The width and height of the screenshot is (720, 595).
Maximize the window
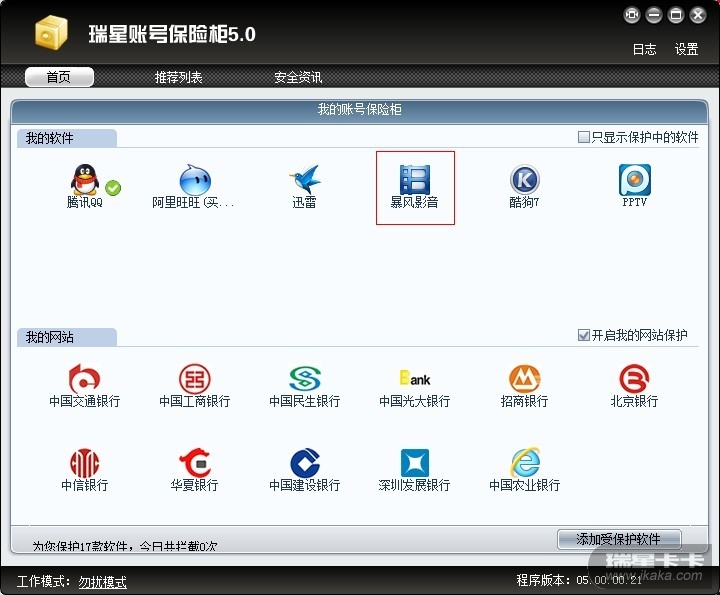pos(676,15)
